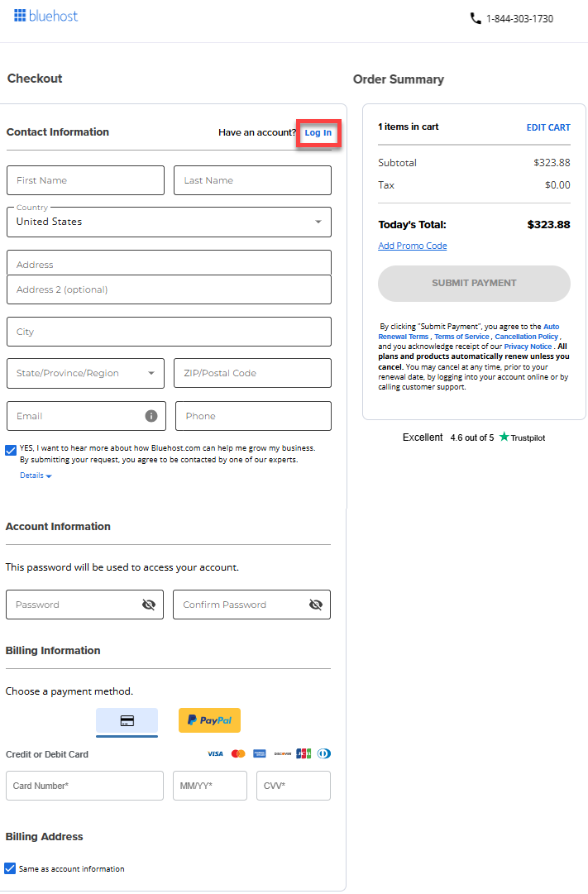Click the Mastercard icon

[x=237, y=753]
